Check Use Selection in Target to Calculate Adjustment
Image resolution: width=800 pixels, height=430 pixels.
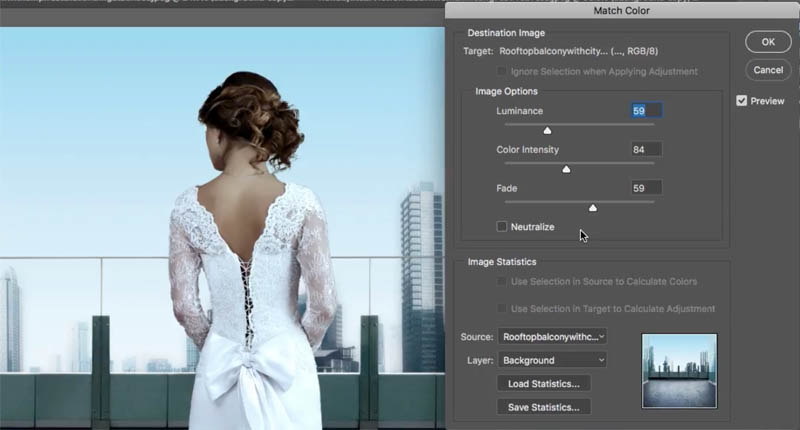(502, 308)
